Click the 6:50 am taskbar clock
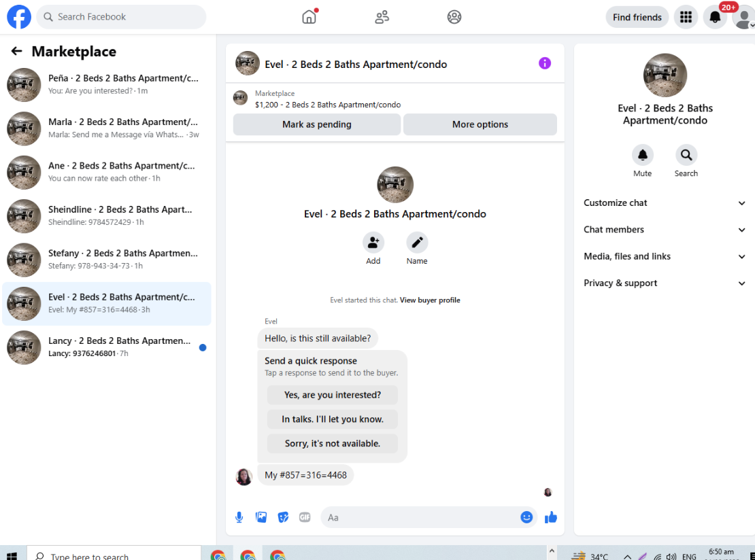 pyautogui.click(x=721, y=553)
